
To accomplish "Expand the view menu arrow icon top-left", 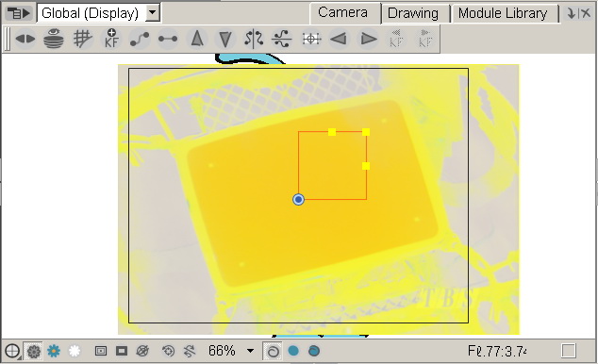I will pos(18,13).
